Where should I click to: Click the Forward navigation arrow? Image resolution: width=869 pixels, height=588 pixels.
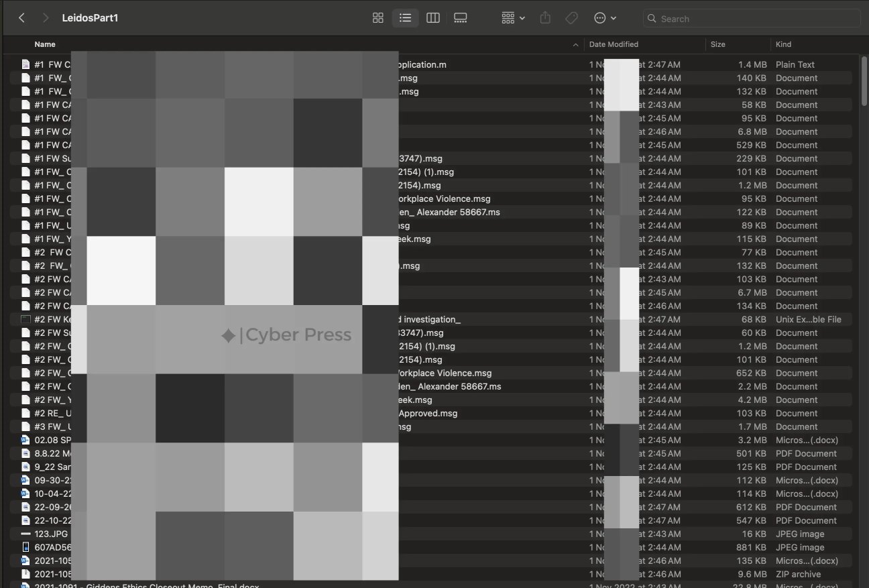tap(46, 18)
